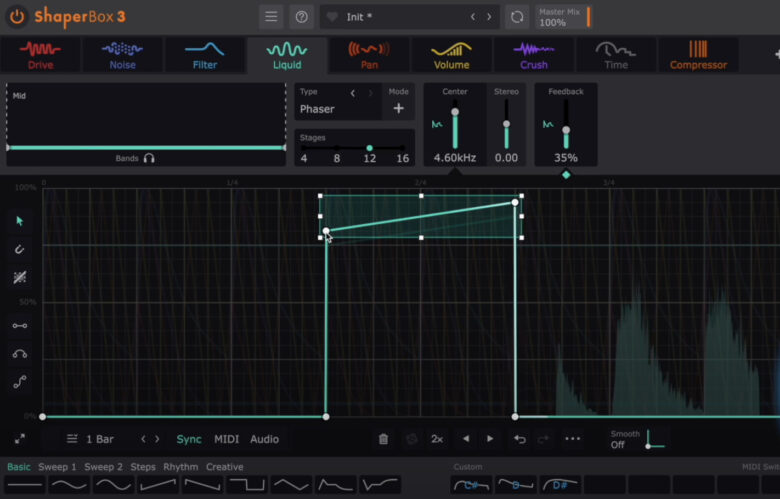Image resolution: width=780 pixels, height=499 pixels.
Task: Enable the magnet snap tool
Action: pyautogui.click(x=20, y=249)
